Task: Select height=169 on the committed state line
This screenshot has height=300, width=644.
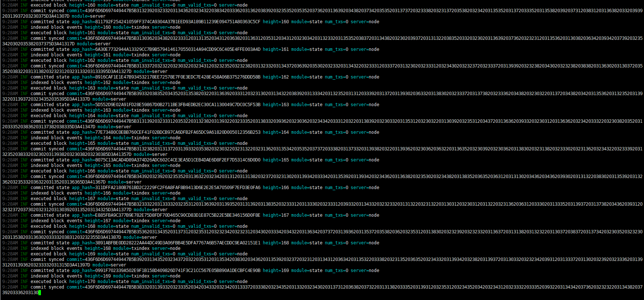Action: click(276, 271)
